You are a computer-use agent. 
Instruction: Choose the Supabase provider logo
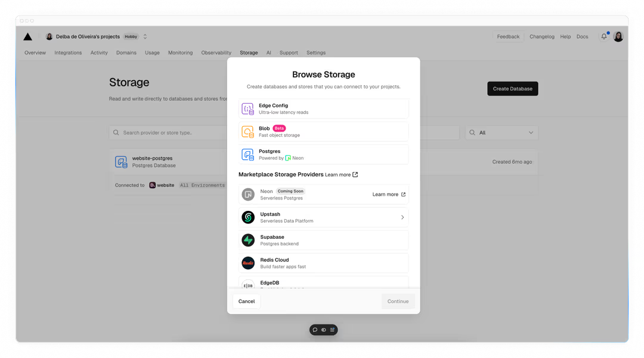pos(248,240)
